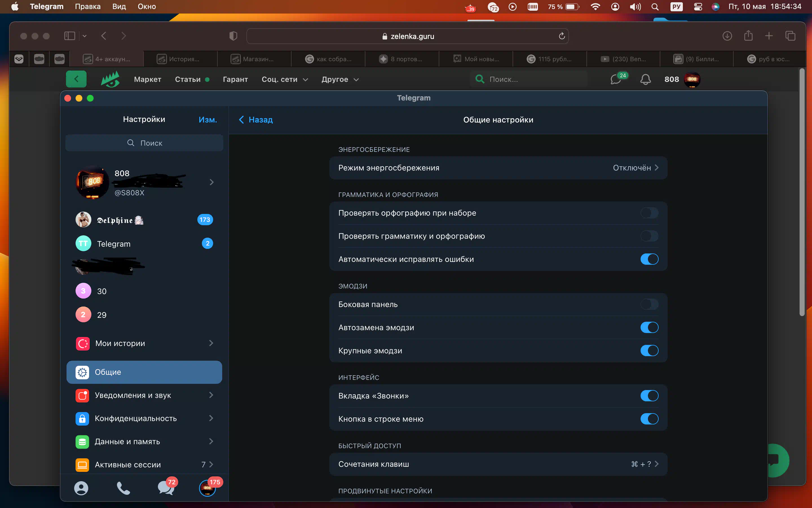Open Safari downloads icon
The height and width of the screenshot is (508, 812).
[727, 36]
